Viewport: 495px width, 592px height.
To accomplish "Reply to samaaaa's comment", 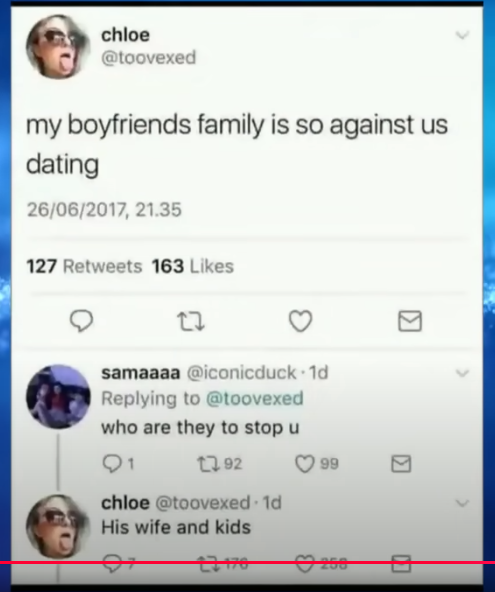I will click(112, 464).
